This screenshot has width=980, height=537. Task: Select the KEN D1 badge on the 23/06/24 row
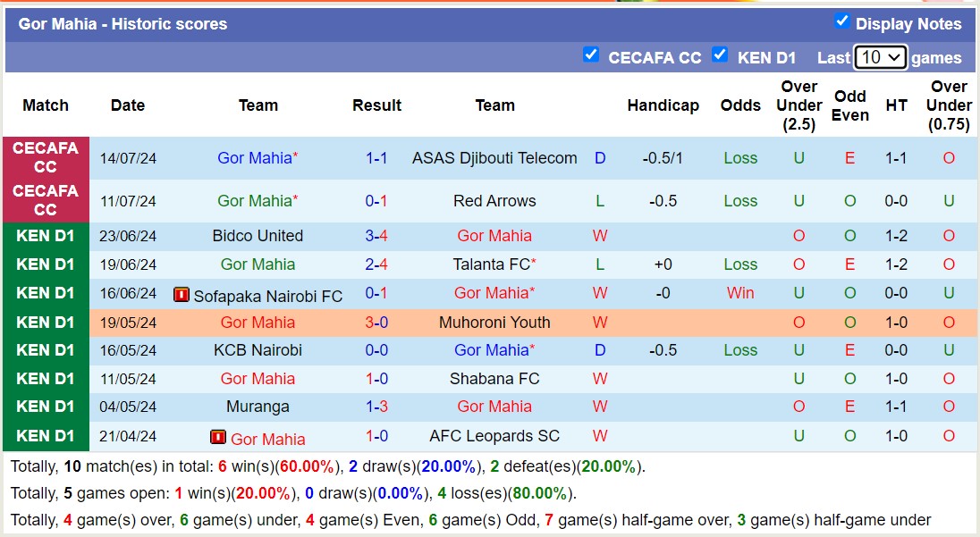(x=46, y=235)
